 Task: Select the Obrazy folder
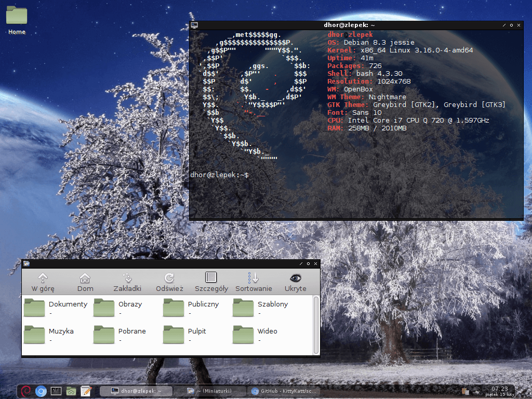pyautogui.click(x=118, y=308)
